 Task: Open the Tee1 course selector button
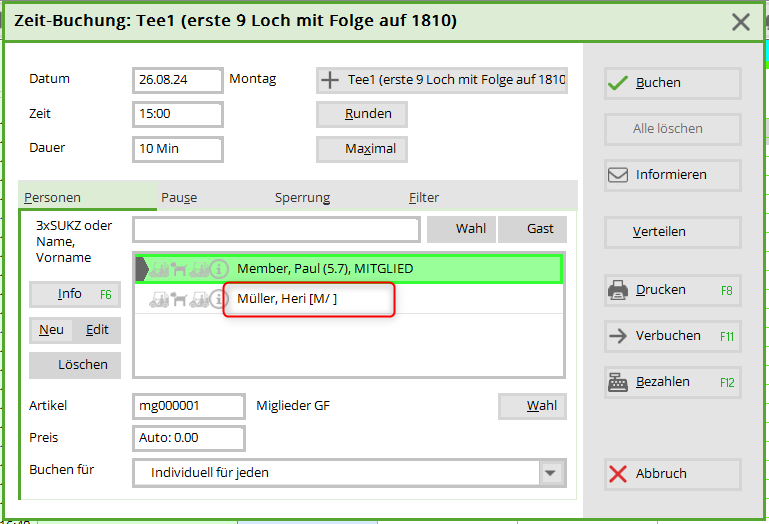coord(442,80)
